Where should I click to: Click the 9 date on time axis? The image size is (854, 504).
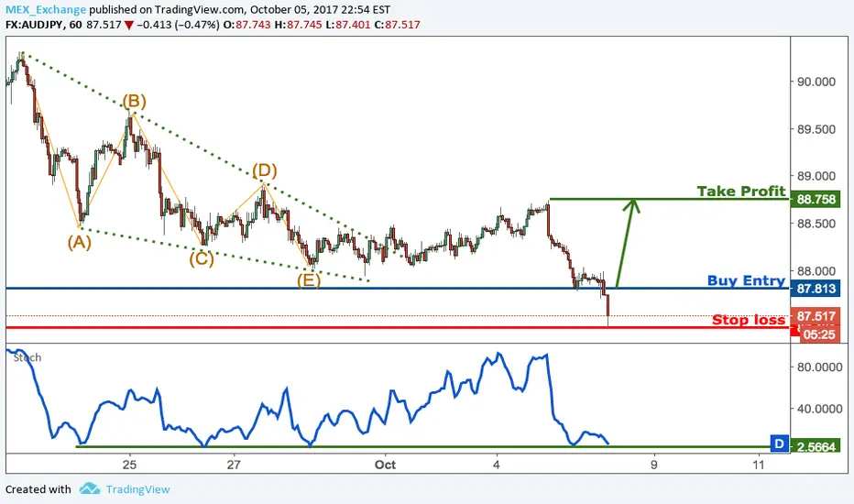pos(653,465)
